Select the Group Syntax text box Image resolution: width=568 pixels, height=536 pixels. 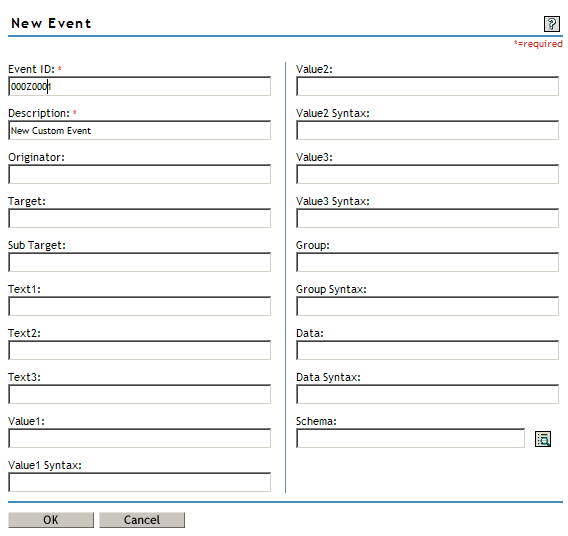[427, 306]
